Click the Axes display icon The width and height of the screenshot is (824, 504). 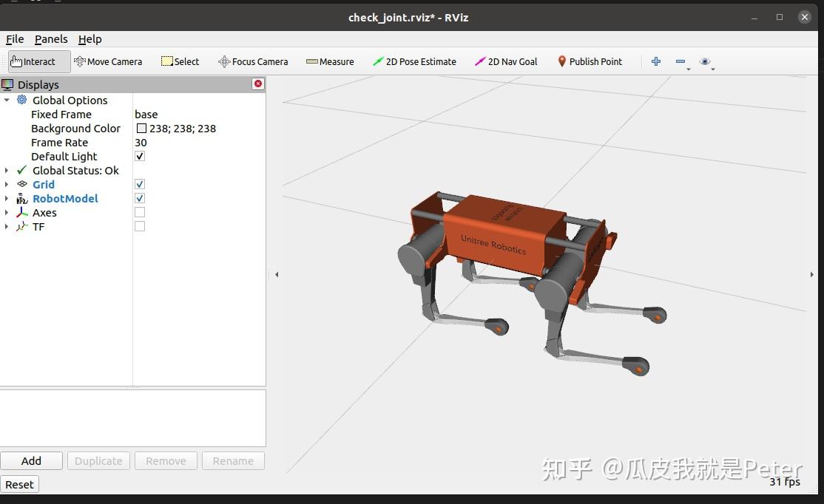coord(21,212)
